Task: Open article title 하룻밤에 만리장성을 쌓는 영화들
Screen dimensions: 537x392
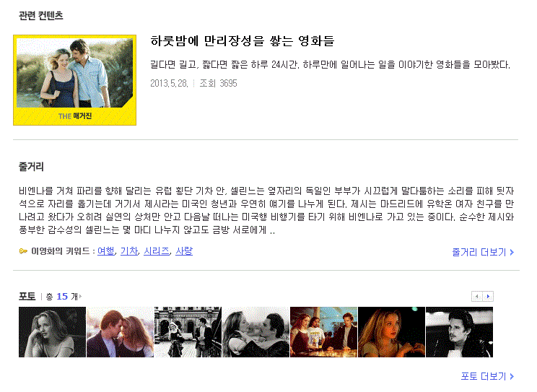Action: pos(242,41)
